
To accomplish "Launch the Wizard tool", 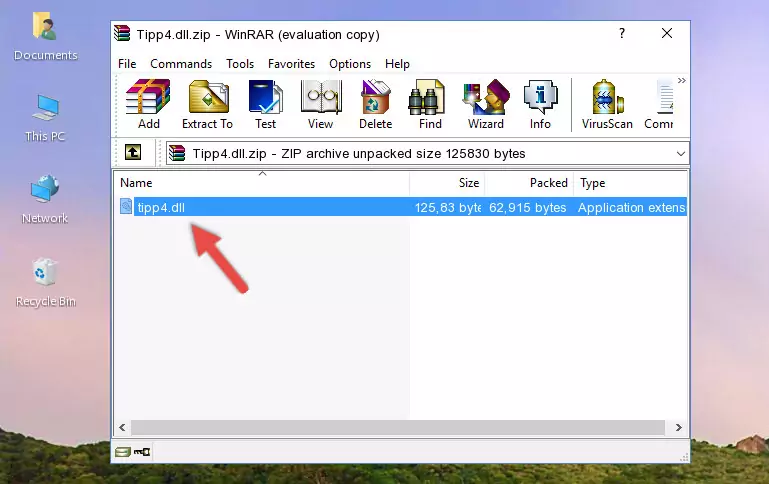I will pos(486,104).
